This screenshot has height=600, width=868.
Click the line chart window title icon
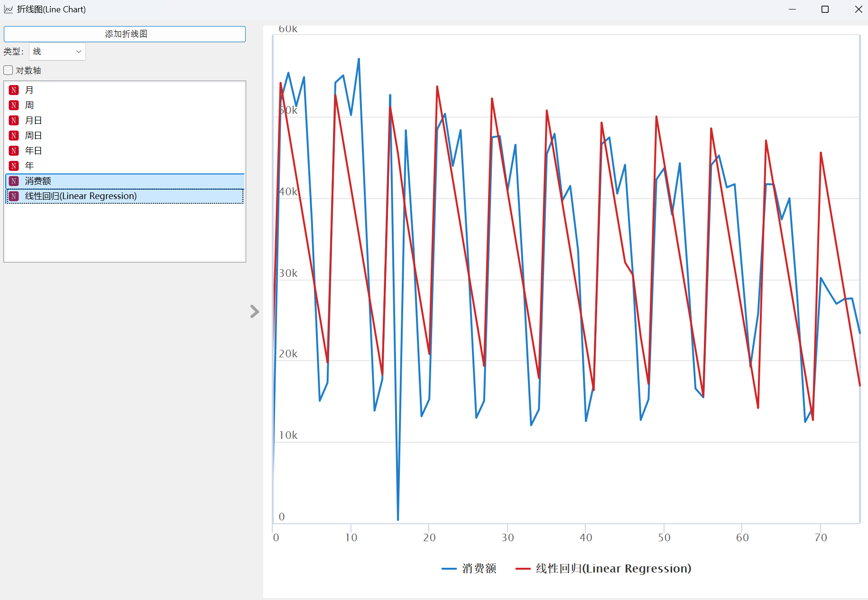point(9,9)
